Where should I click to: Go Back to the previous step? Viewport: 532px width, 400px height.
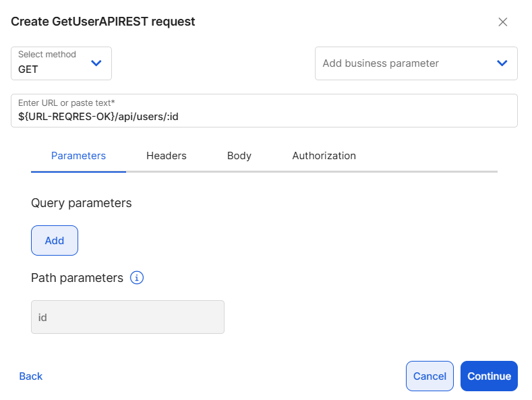pos(31,376)
